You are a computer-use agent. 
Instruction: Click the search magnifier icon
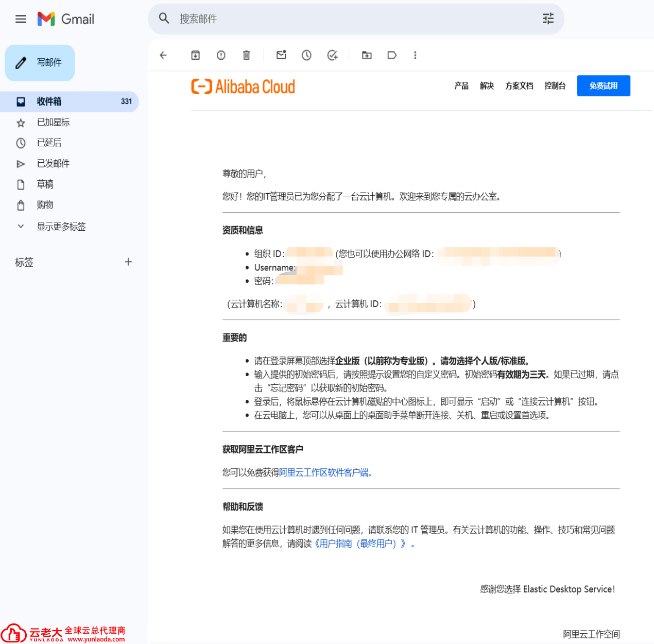click(x=164, y=19)
